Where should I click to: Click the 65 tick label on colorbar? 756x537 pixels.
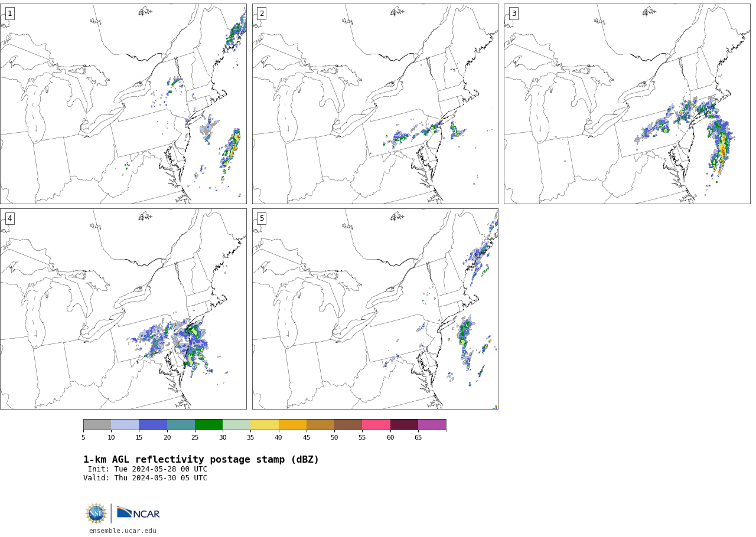click(x=418, y=437)
